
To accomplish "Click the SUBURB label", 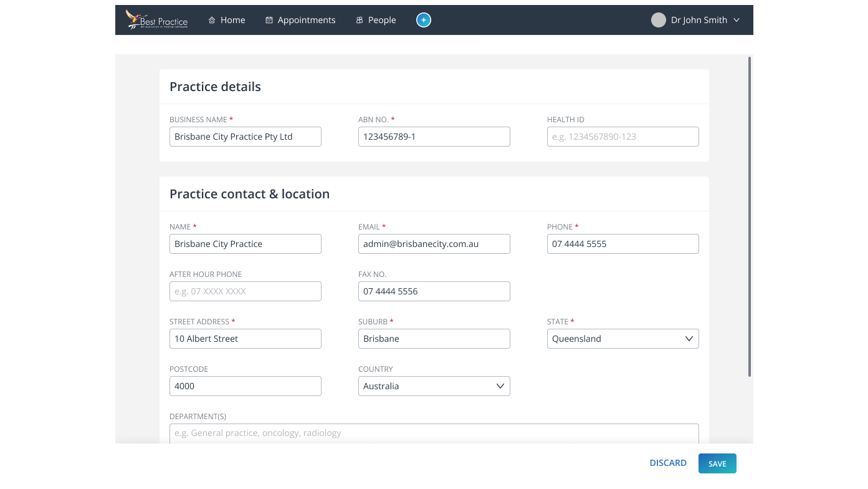I will (373, 322).
